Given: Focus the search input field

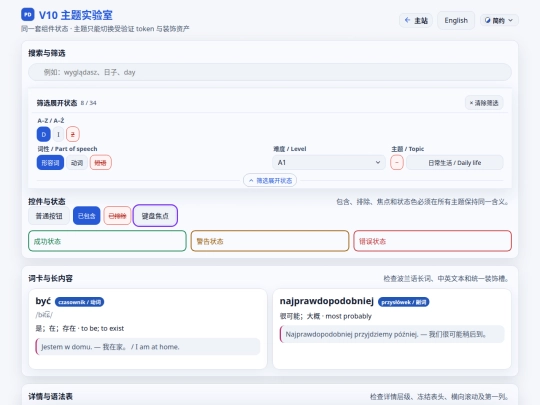Looking at the screenshot, I should coord(270,72).
